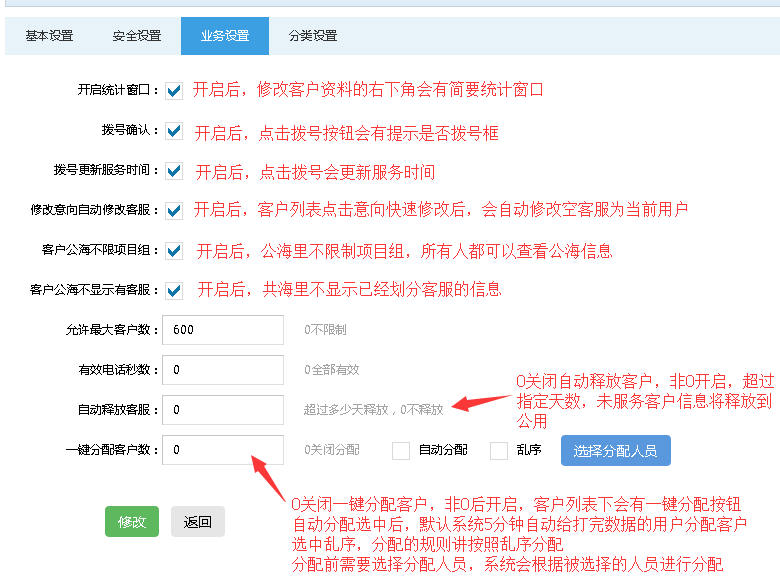Toggle the 客户公海不显示有客服 checkbox
780x579 pixels.
point(174,291)
